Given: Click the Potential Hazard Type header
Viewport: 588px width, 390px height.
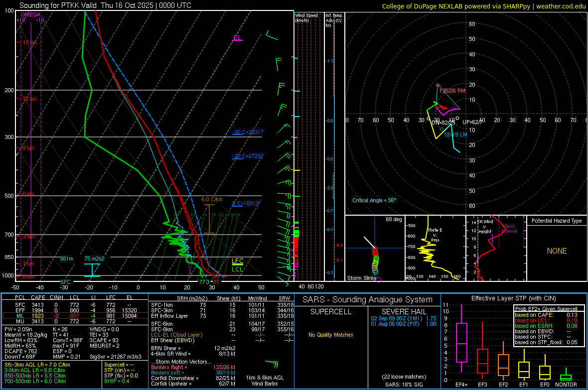Looking at the screenshot, I should pyautogui.click(x=557, y=221).
